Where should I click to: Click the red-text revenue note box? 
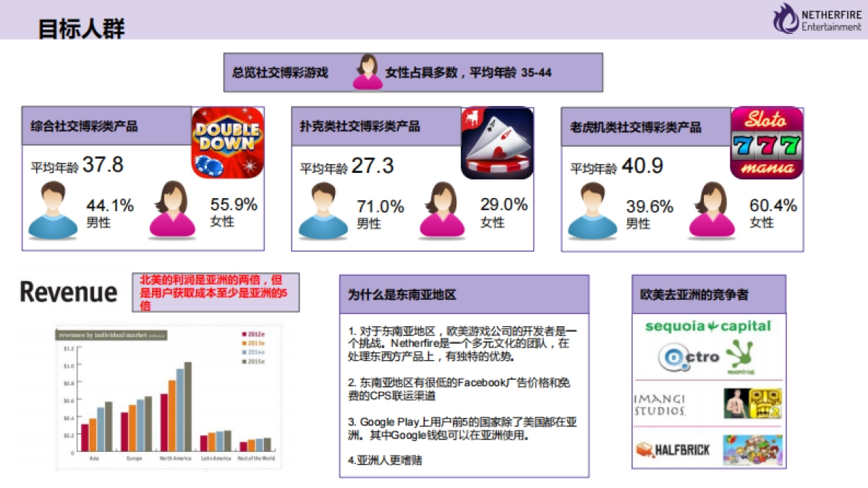pyautogui.click(x=216, y=292)
